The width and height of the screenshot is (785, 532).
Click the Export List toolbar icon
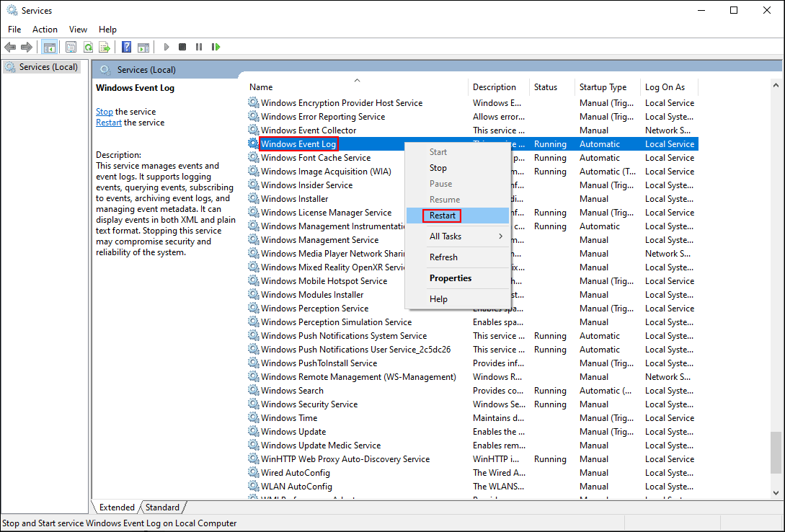pyautogui.click(x=105, y=47)
